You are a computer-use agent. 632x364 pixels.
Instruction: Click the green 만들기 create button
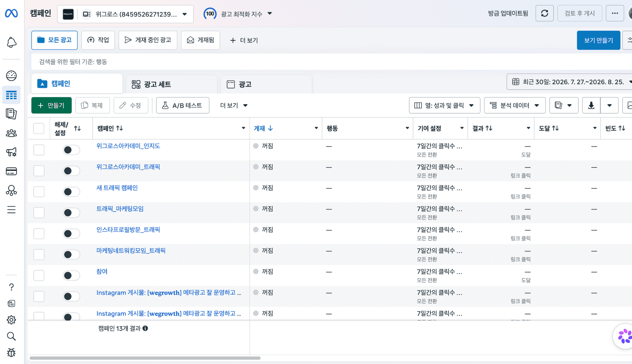pos(52,105)
